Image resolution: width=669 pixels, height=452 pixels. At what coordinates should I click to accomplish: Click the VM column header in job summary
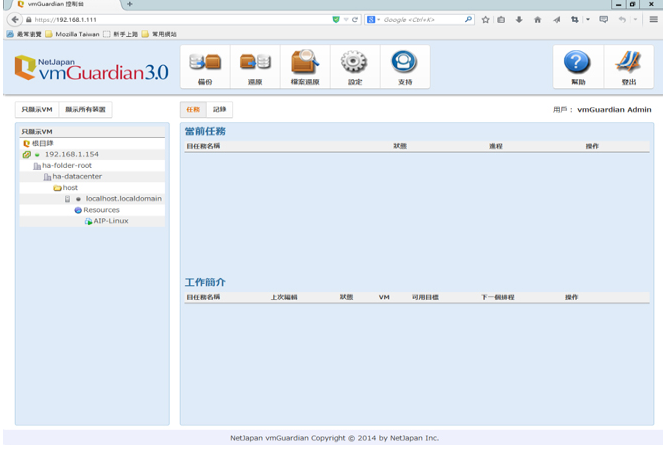[x=384, y=297]
